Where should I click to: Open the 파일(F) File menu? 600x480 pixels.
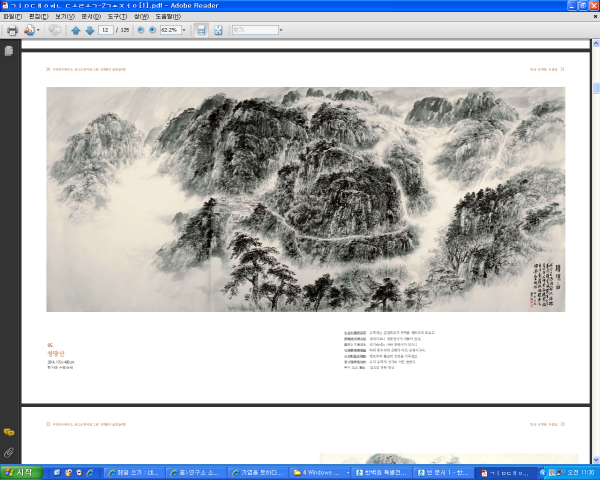(13, 16)
